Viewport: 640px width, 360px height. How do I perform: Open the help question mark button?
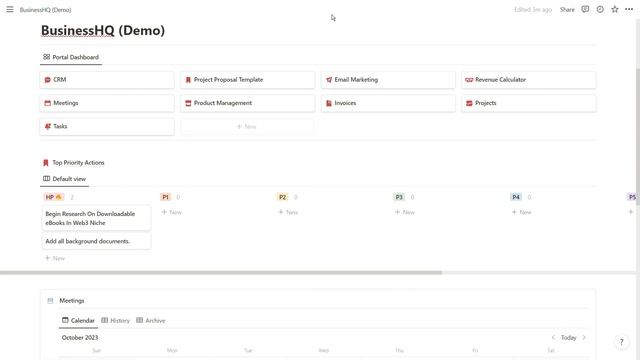point(621,342)
